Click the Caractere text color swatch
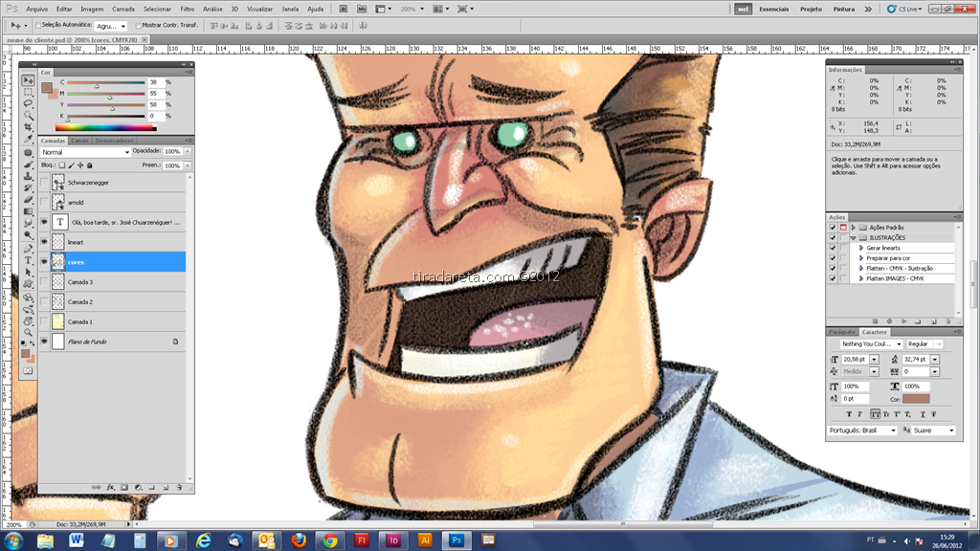 pyautogui.click(x=916, y=399)
